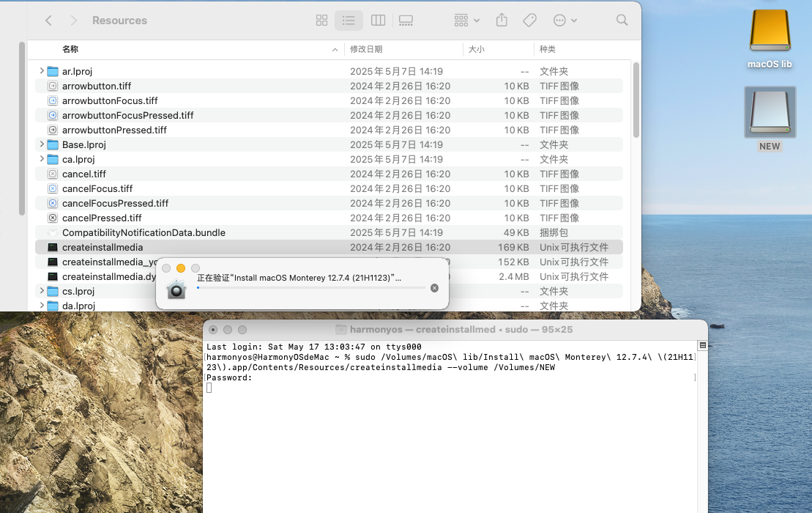
Task: Click the Terminal Password prompt line
Action: pyautogui.click(x=229, y=377)
